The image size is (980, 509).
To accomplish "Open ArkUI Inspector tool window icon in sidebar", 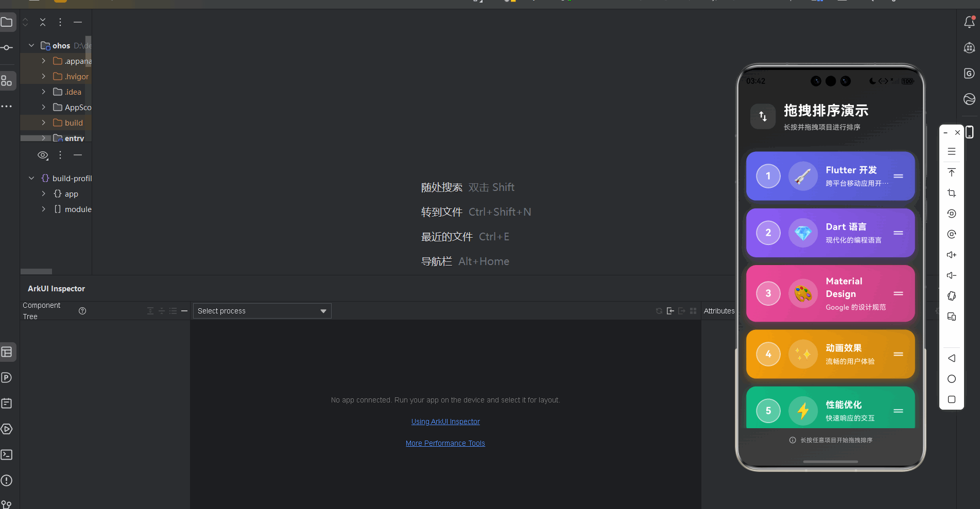I will tap(7, 352).
